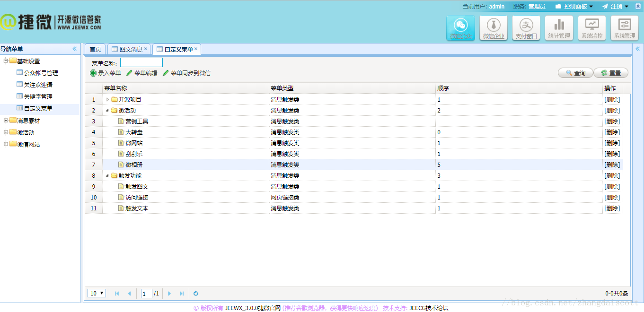The height and width of the screenshot is (312, 644).
Task: Go to next page pager icon
Action: tap(169, 294)
